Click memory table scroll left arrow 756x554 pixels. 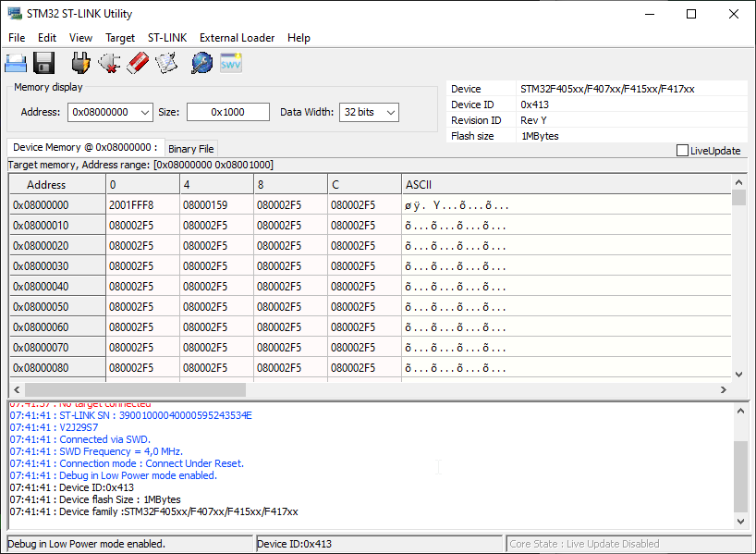tap(17, 389)
